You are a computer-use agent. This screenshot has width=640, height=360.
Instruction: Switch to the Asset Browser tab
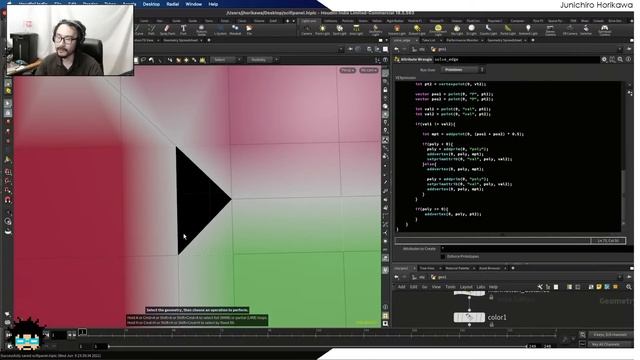pos(489,268)
